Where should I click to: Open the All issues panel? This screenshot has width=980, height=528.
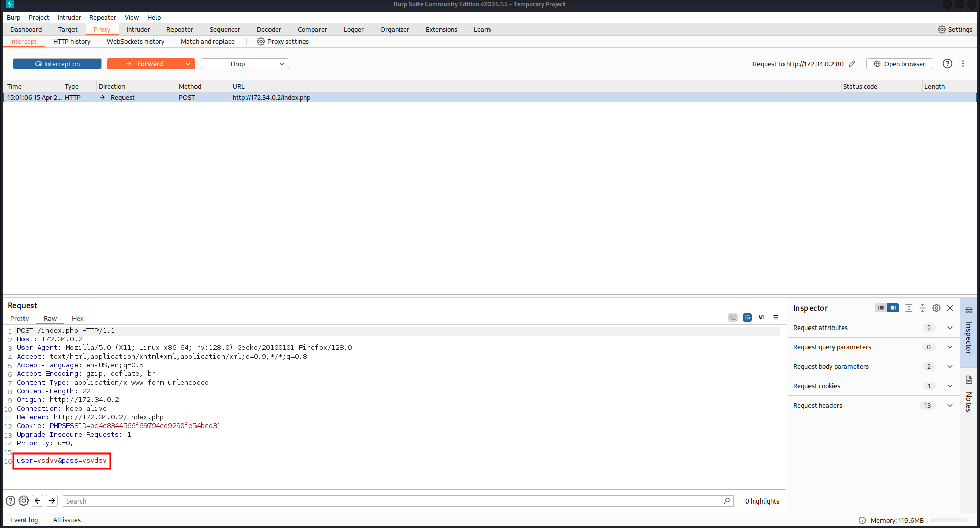pos(67,520)
